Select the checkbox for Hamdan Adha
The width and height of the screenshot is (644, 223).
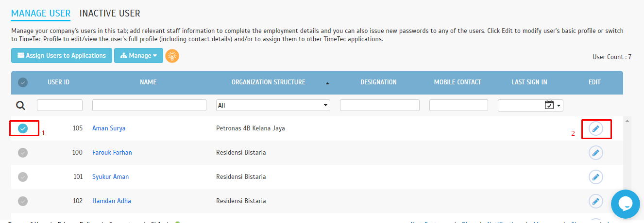click(23, 201)
